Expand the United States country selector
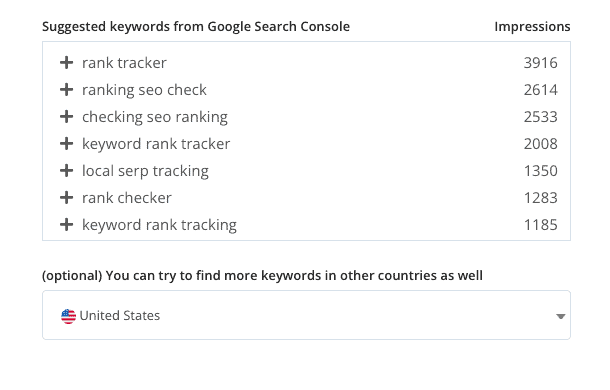This screenshot has width=610, height=390. click(x=306, y=315)
